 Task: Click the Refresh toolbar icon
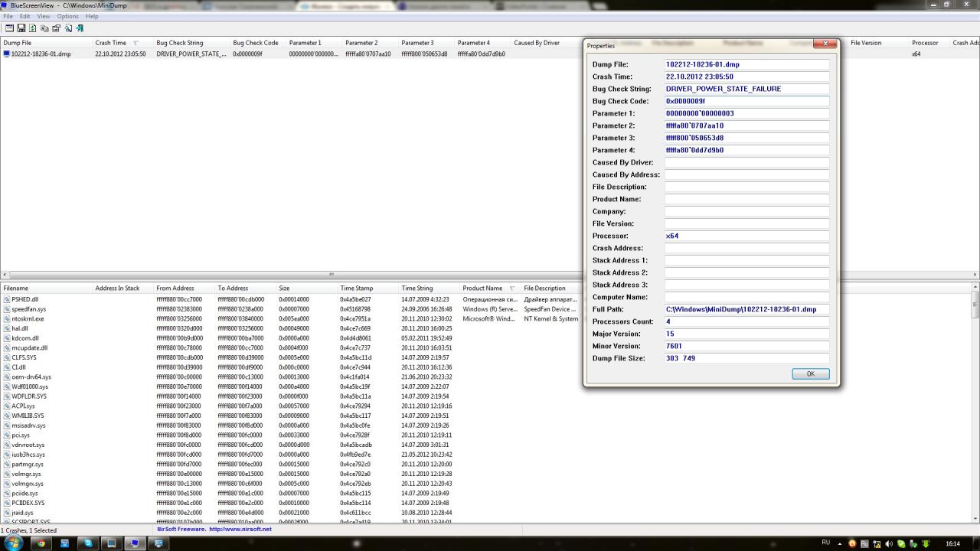pyautogui.click(x=32, y=28)
